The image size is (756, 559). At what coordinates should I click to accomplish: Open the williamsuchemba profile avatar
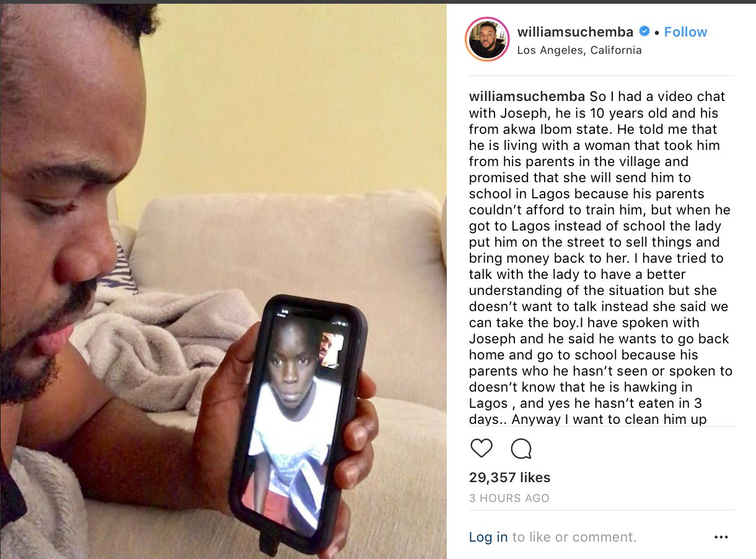[488, 39]
